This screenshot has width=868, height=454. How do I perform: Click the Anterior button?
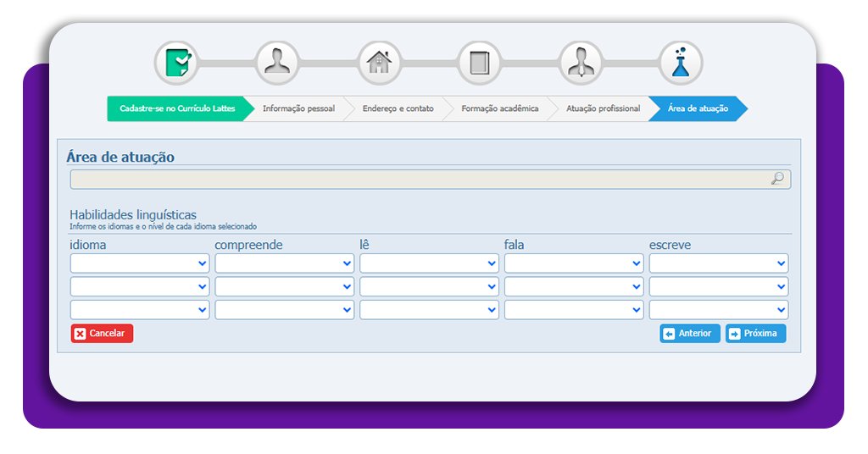[x=690, y=334]
